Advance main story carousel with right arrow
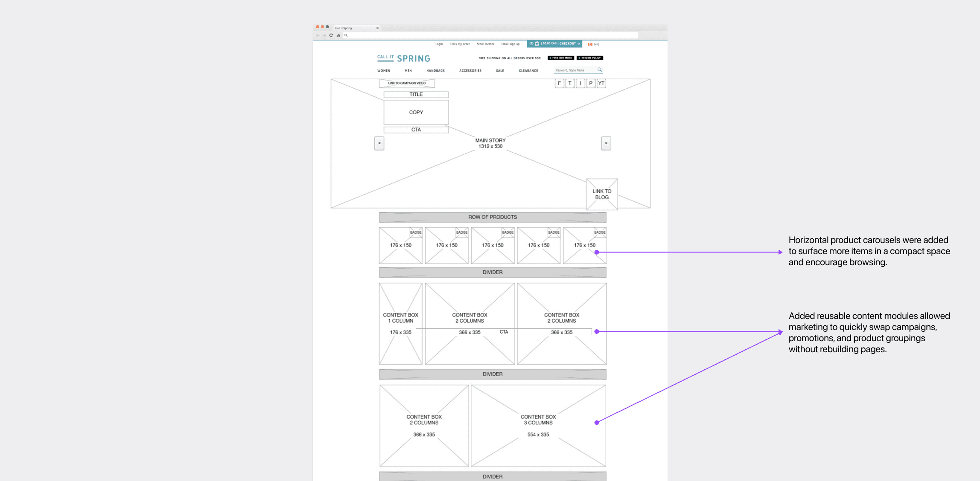Screen dimensions: 980x481 [x=606, y=143]
